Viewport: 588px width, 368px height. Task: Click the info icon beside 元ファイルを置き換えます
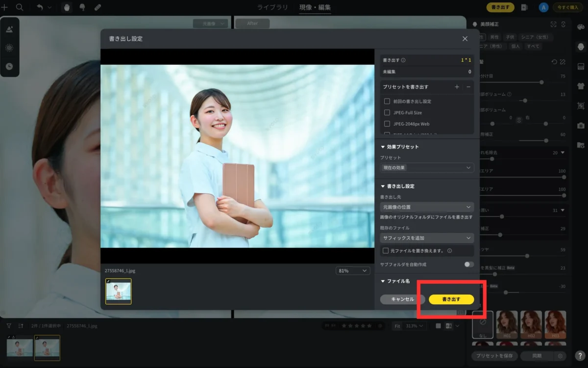449,251
